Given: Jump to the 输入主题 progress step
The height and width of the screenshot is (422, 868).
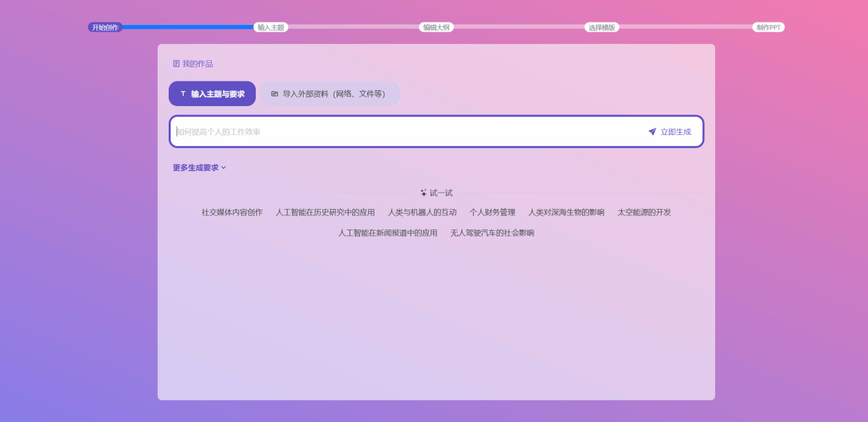Looking at the screenshot, I should click(x=271, y=27).
